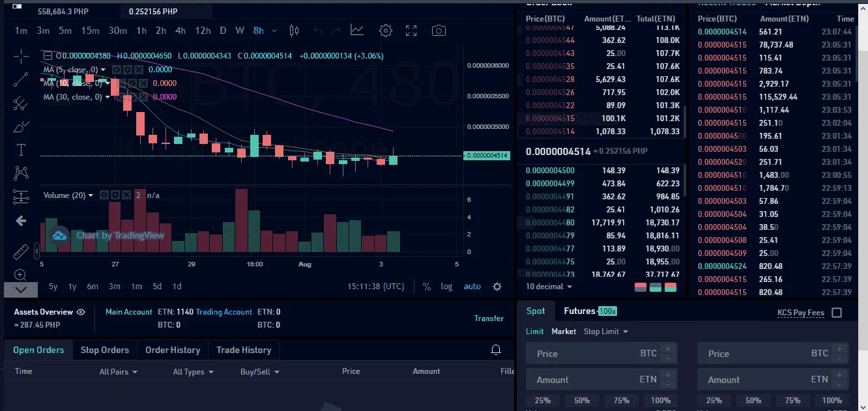
Task: Switch the chart to fullscreen mode
Action: point(411,31)
